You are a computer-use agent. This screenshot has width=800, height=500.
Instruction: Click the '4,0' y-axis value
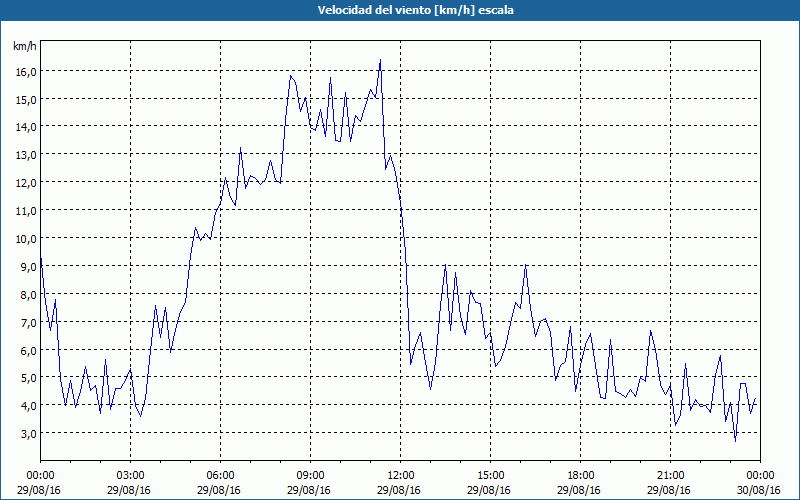click(x=28, y=407)
